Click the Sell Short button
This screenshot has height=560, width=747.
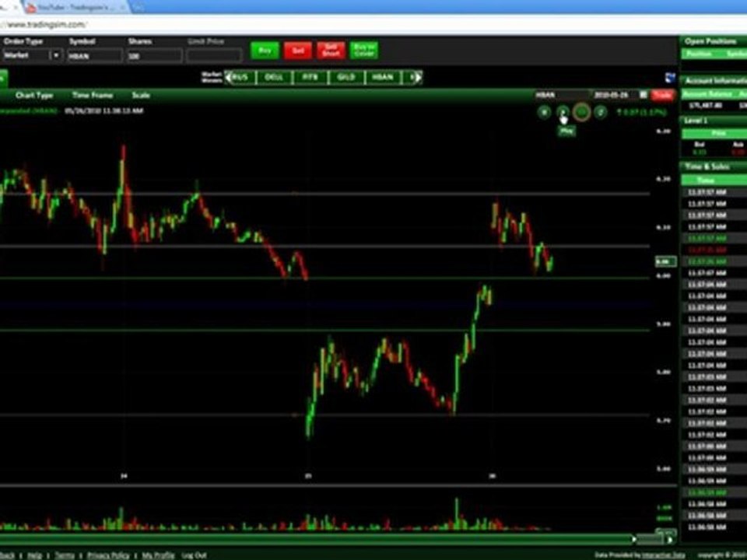pos(331,51)
